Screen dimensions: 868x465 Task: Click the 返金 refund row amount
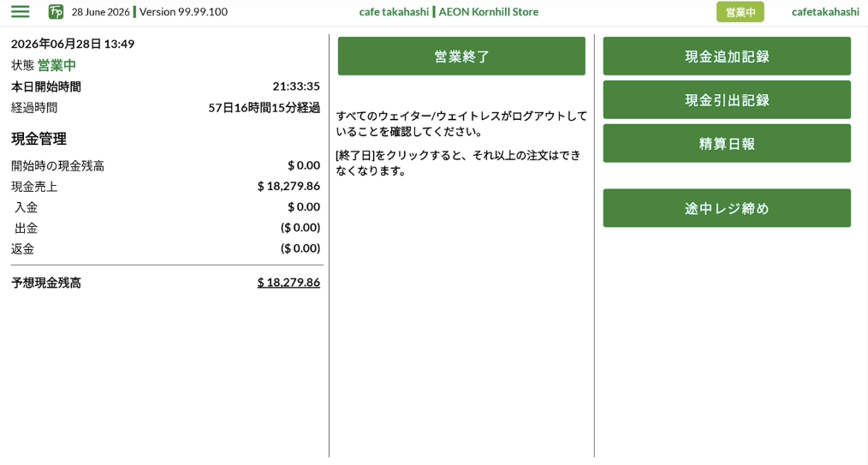pos(300,248)
